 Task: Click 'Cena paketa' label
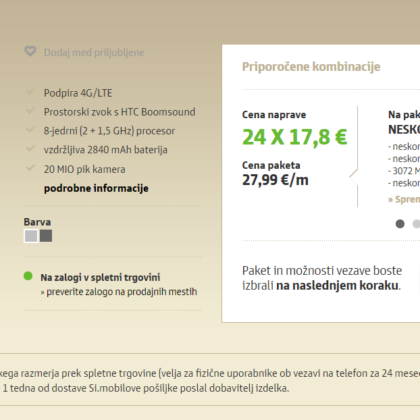271,165
